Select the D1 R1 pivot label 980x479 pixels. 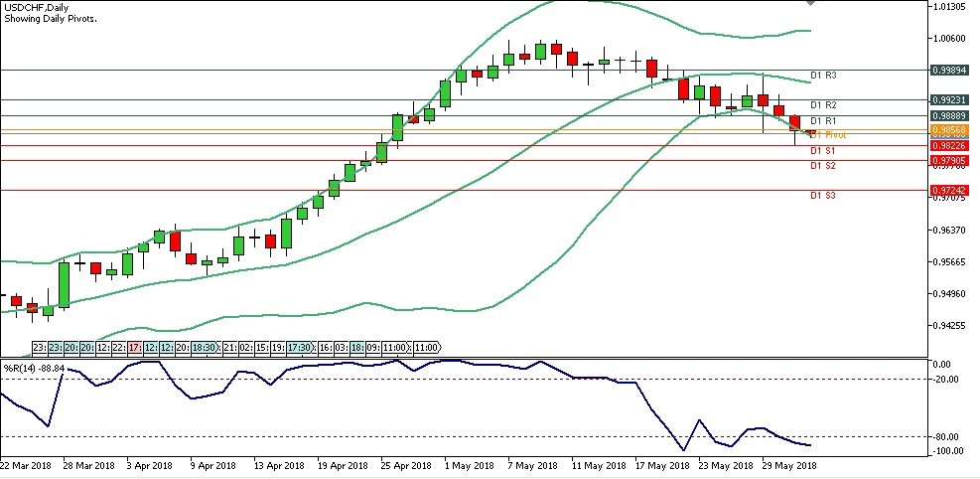(x=823, y=120)
